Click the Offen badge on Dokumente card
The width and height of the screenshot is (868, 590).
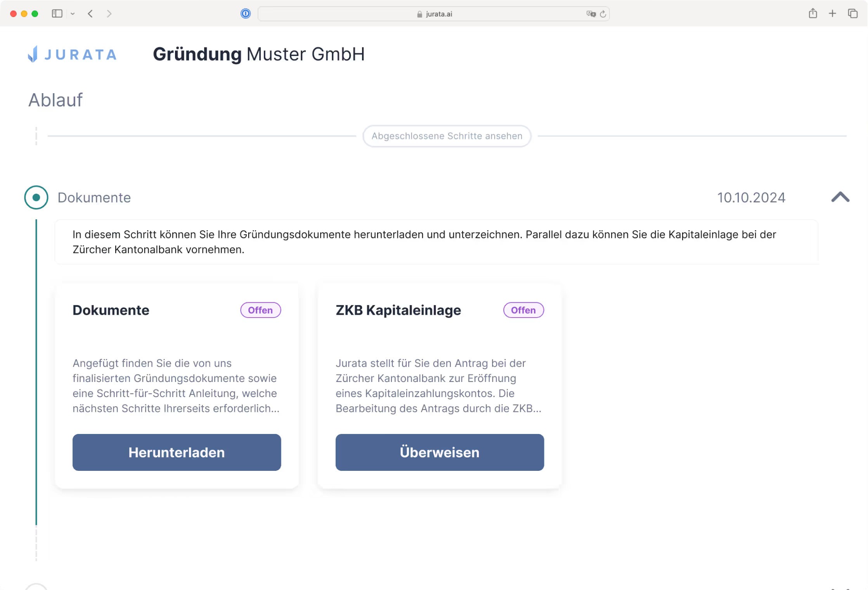pos(260,310)
